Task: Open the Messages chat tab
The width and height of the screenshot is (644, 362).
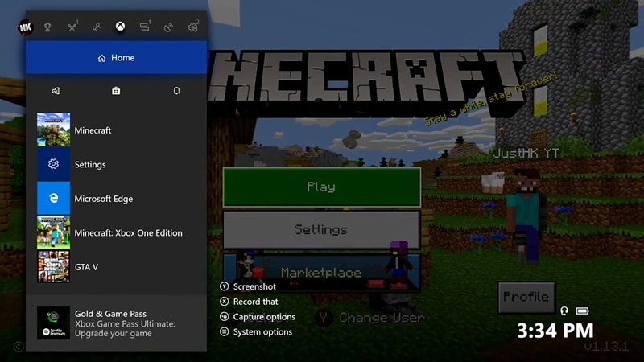Action: click(145, 27)
